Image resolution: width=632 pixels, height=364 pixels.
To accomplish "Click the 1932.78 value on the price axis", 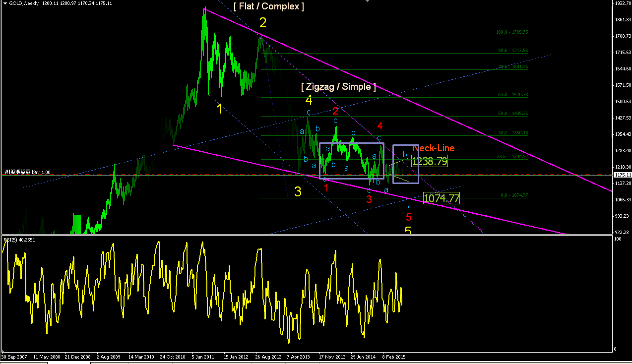I will (x=623, y=3).
